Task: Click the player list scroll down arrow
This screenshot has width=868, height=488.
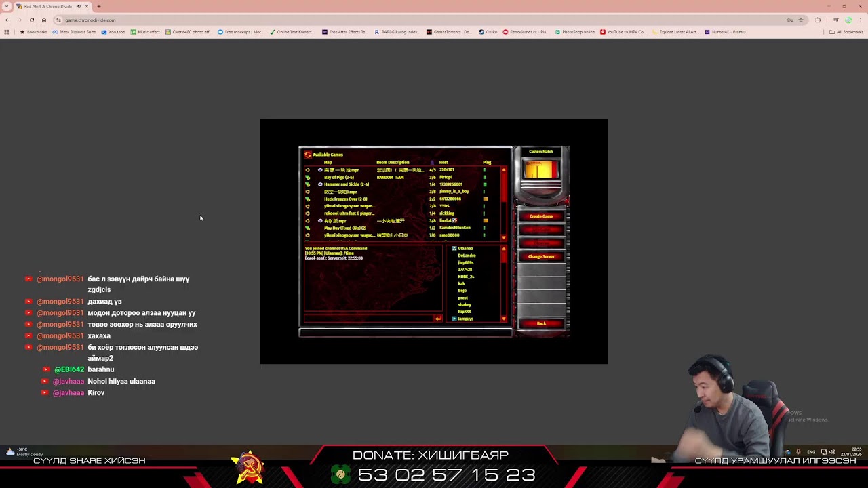Action: [x=504, y=319]
